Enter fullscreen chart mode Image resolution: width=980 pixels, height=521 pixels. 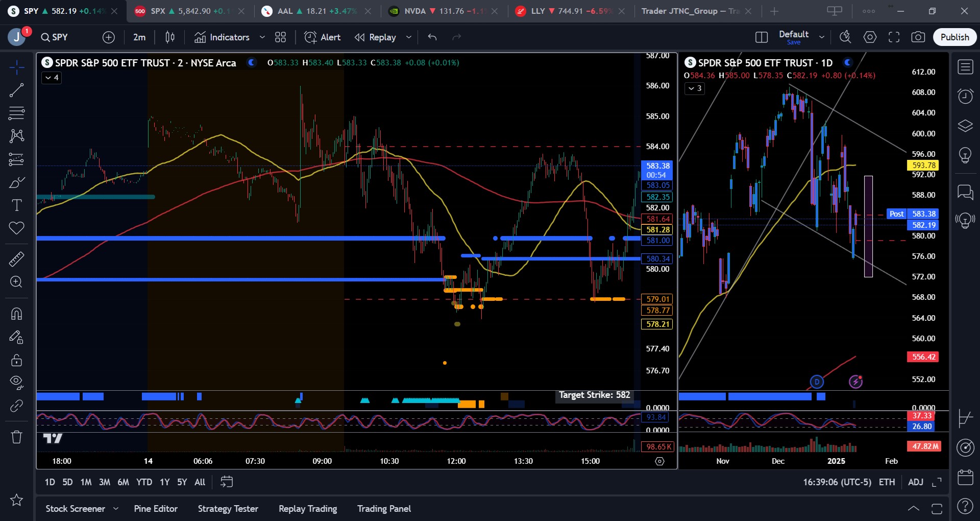[894, 37]
